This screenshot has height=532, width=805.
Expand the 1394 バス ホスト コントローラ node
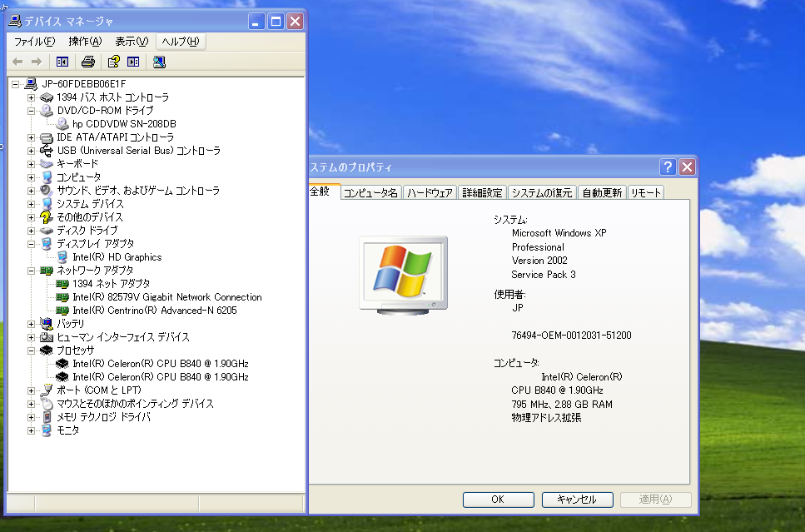31,97
